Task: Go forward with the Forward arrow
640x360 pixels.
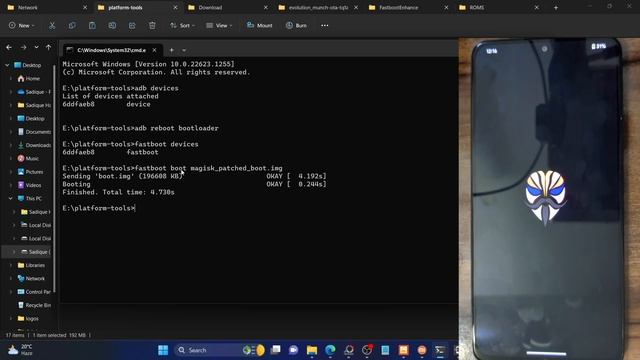Action: pos(23,47)
